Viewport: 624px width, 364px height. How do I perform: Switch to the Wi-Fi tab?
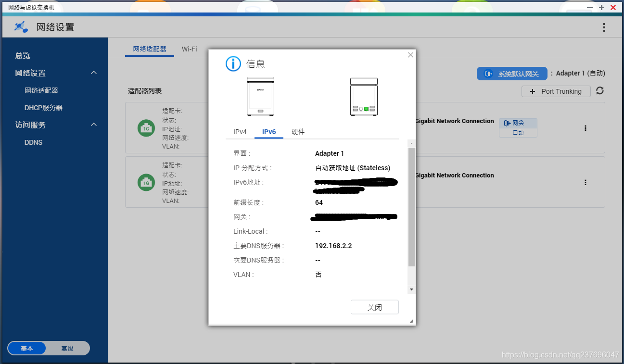coord(189,49)
